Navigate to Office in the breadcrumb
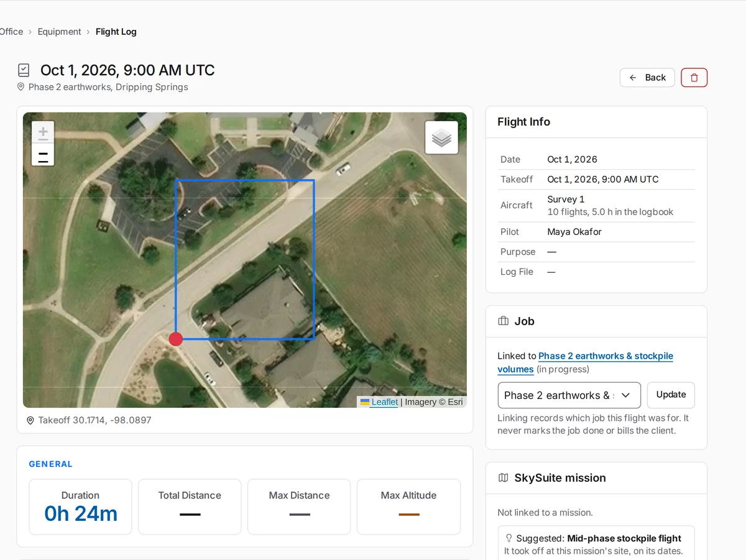 point(11,32)
